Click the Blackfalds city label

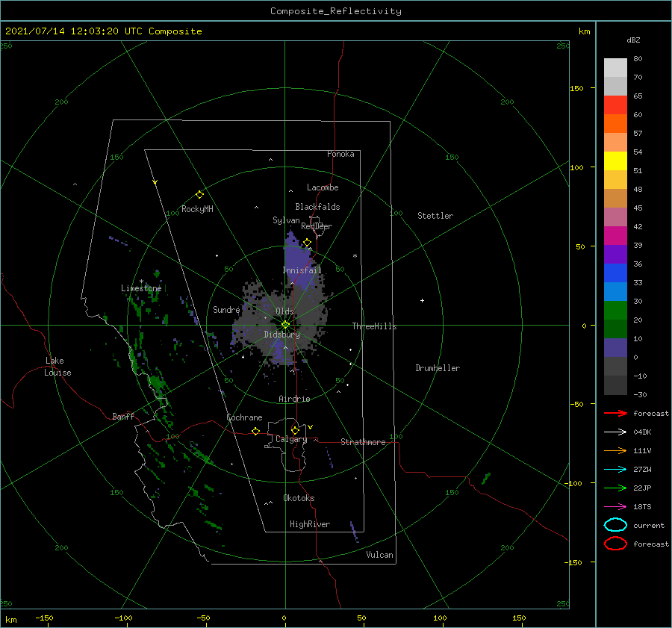317,207
